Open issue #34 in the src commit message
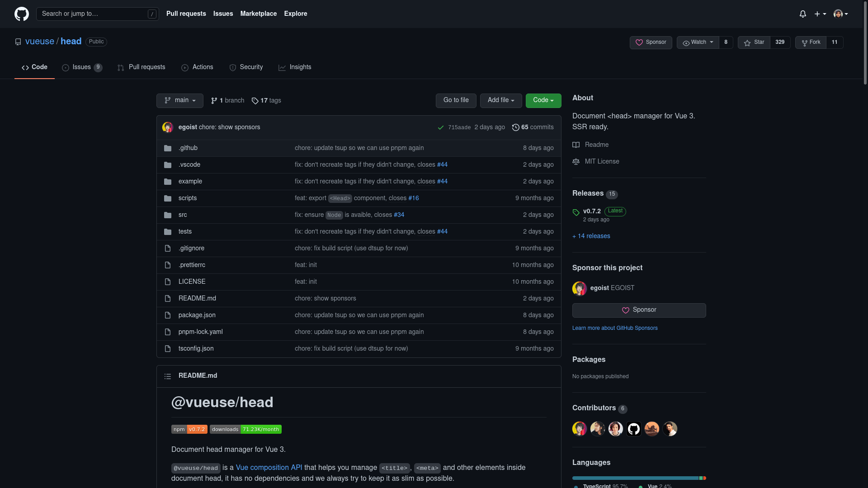The image size is (868, 488). [399, 215]
